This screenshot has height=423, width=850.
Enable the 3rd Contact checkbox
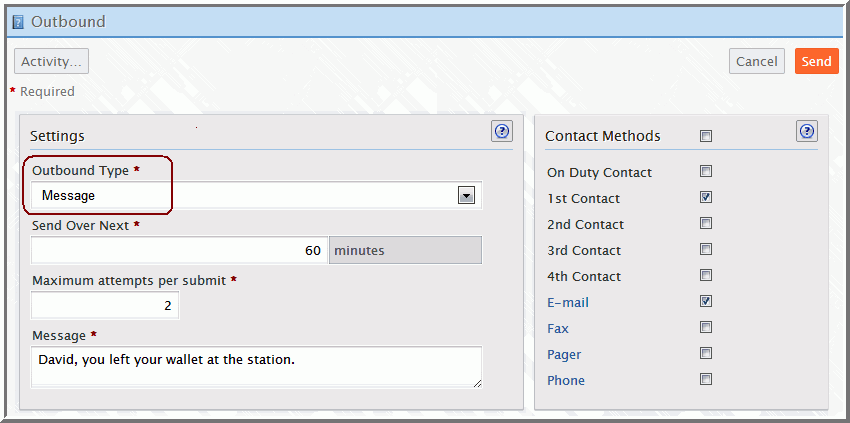click(x=706, y=249)
